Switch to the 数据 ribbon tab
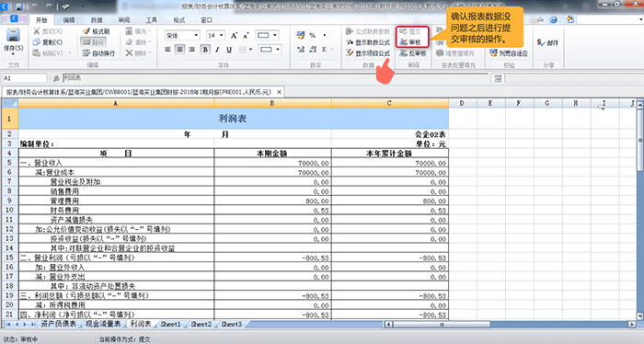The width and height of the screenshot is (644, 344). (97, 19)
